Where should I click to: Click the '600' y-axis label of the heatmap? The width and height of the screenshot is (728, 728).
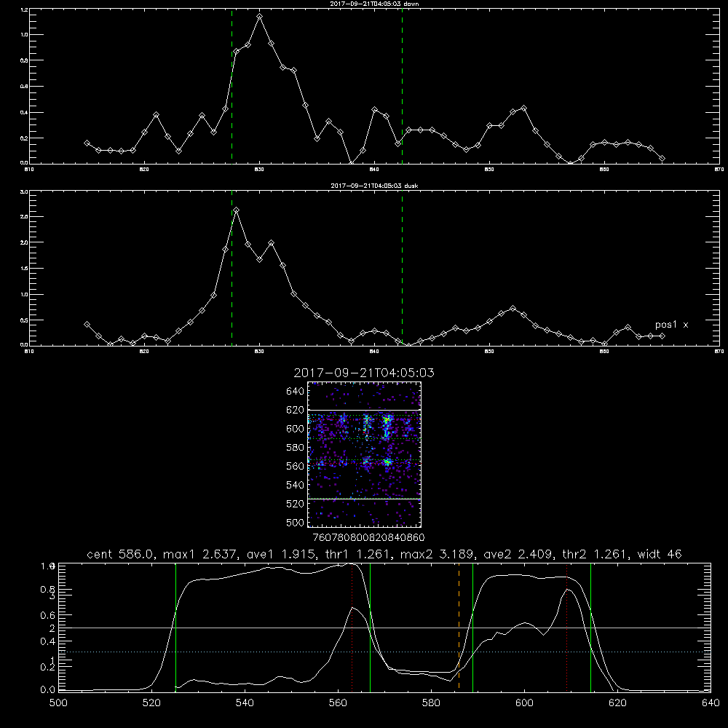[296, 429]
